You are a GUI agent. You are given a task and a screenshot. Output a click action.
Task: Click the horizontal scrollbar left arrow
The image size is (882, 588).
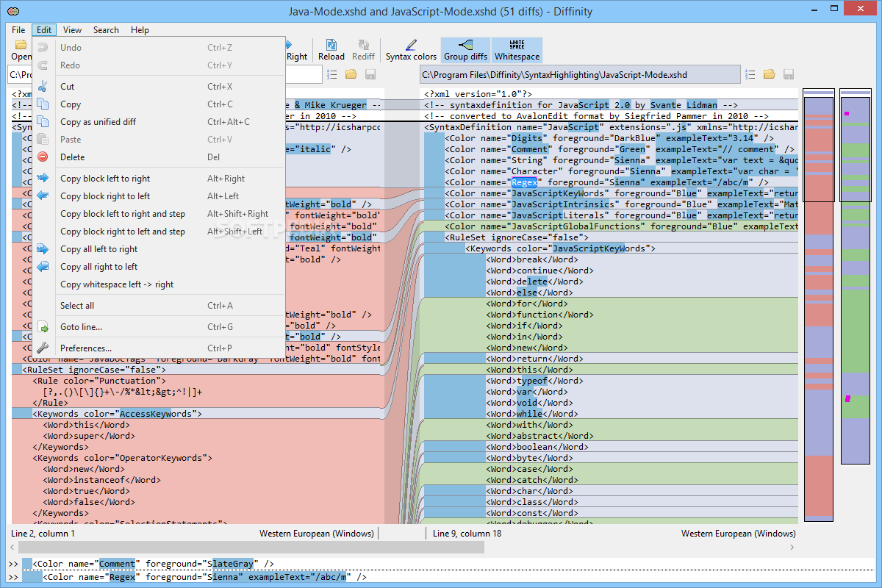13,548
